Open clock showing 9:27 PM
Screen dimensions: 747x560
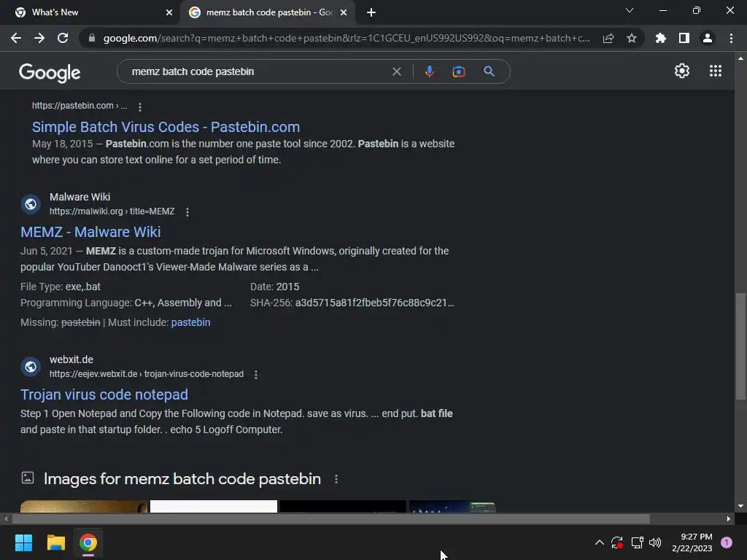pyautogui.click(x=692, y=542)
